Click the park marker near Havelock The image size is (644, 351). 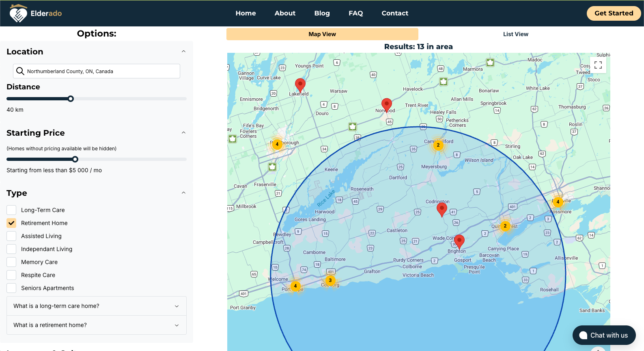pos(444,82)
